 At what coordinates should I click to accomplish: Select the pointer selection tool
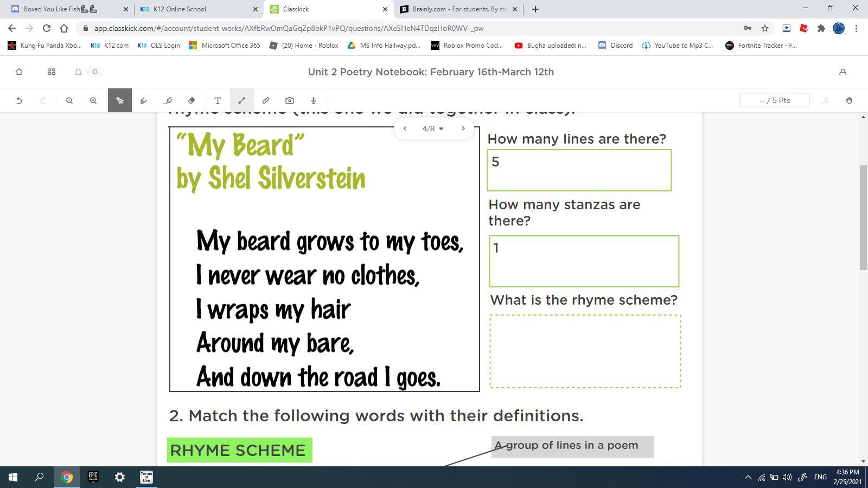120,100
